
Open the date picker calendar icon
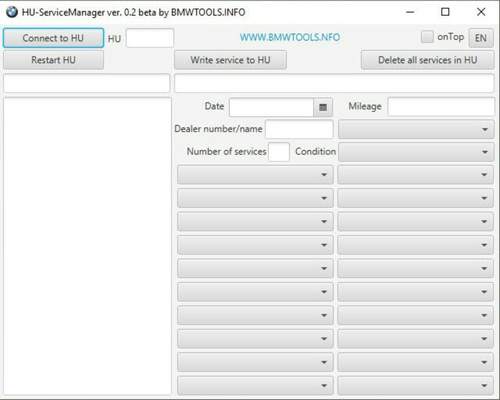[323, 107]
